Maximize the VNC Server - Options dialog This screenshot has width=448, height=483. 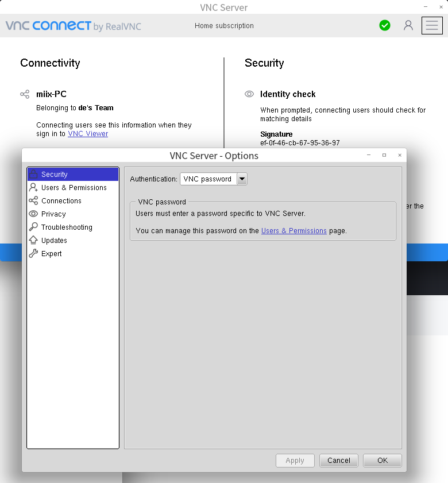[384, 155]
